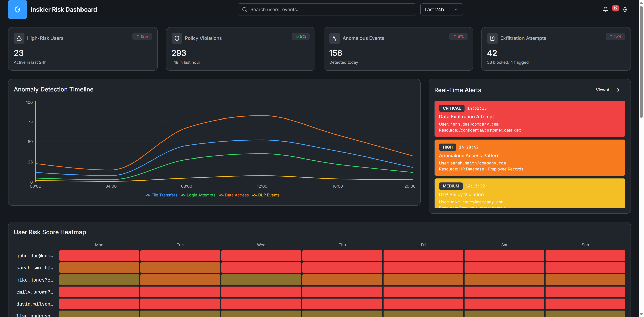The image size is (644, 317).
Task: Toggle Data Access series in chart legend
Action: pos(234,195)
